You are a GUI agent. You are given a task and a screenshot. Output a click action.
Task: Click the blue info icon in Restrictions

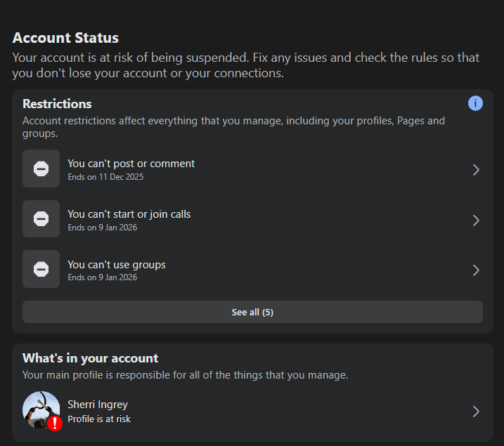(x=475, y=103)
